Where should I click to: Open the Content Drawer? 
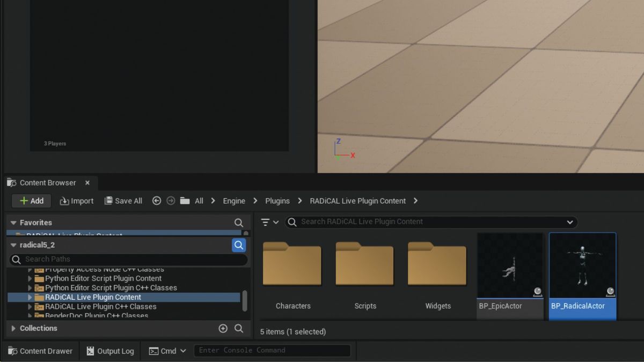(40, 351)
